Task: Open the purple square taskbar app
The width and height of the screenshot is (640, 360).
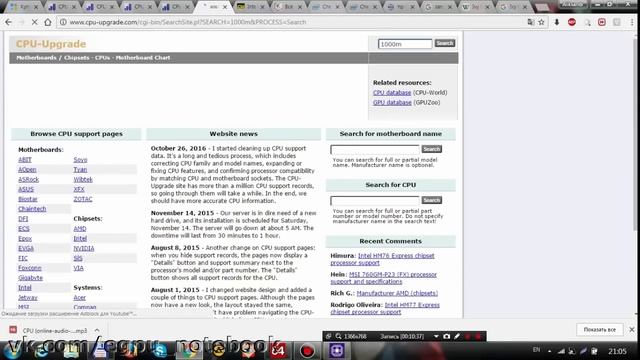Action: [337, 350]
